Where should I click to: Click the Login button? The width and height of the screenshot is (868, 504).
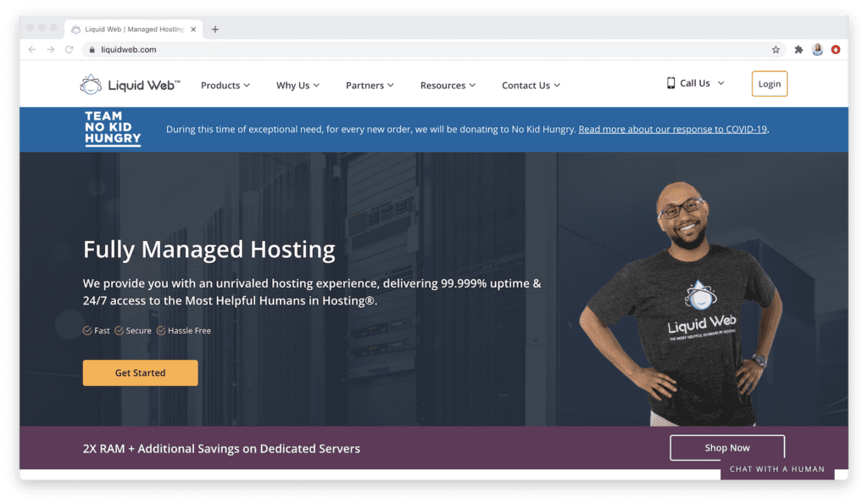click(x=770, y=84)
